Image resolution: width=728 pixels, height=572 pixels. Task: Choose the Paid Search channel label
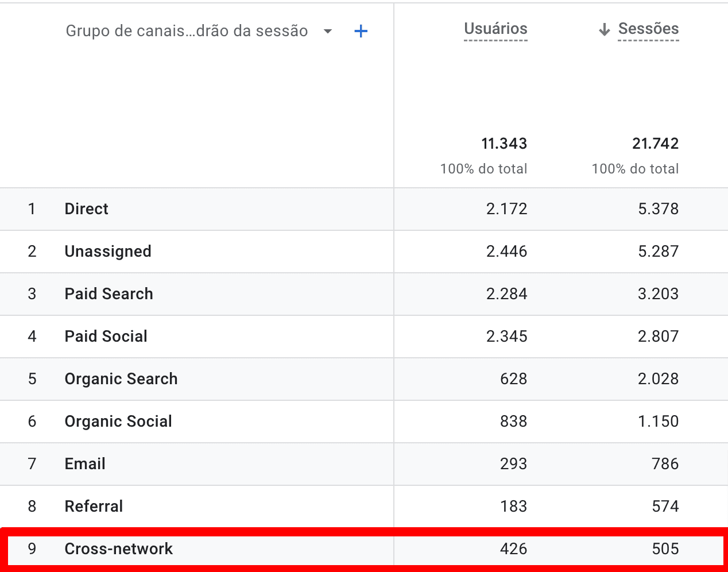point(109,294)
